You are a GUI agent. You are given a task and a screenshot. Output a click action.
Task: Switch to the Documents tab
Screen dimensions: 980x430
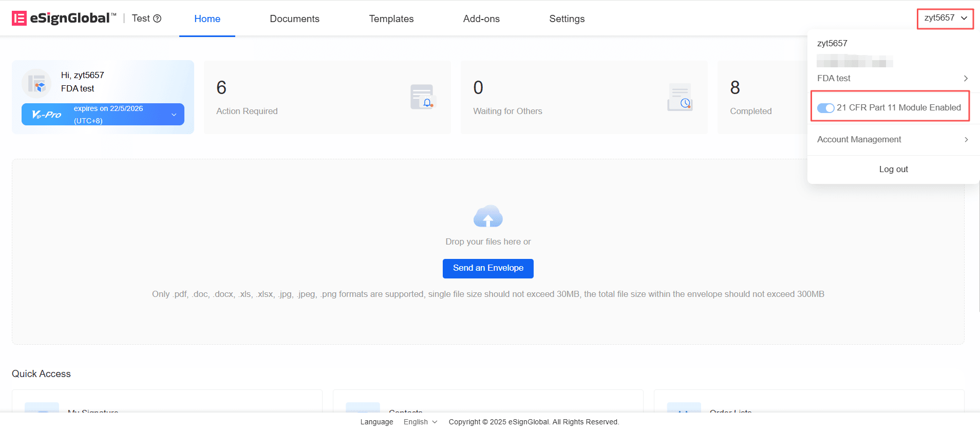(x=294, y=19)
